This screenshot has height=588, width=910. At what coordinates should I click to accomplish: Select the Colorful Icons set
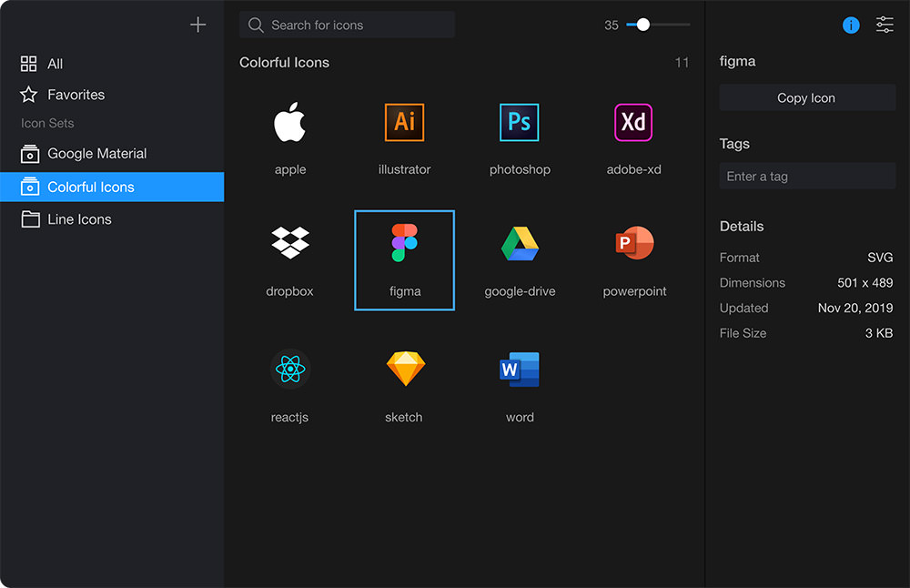(x=112, y=187)
